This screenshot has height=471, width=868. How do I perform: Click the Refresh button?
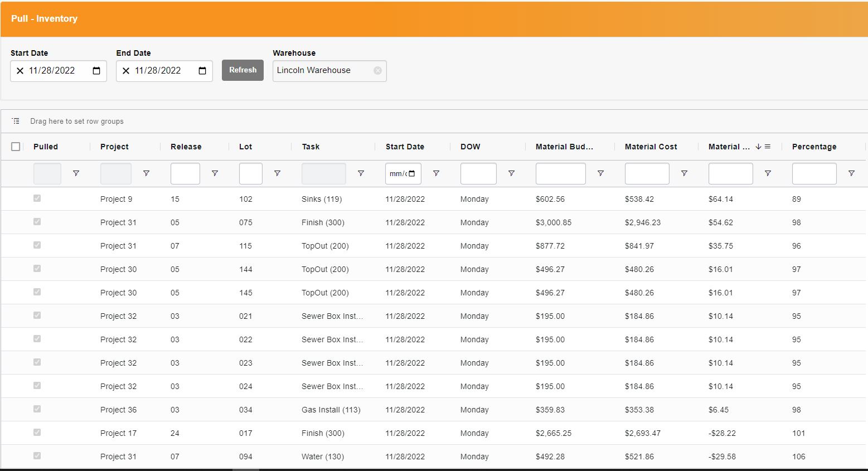click(243, 70)
